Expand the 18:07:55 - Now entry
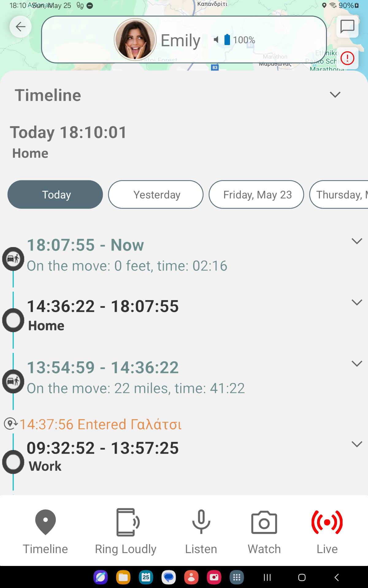 click(x=357, y=241)
